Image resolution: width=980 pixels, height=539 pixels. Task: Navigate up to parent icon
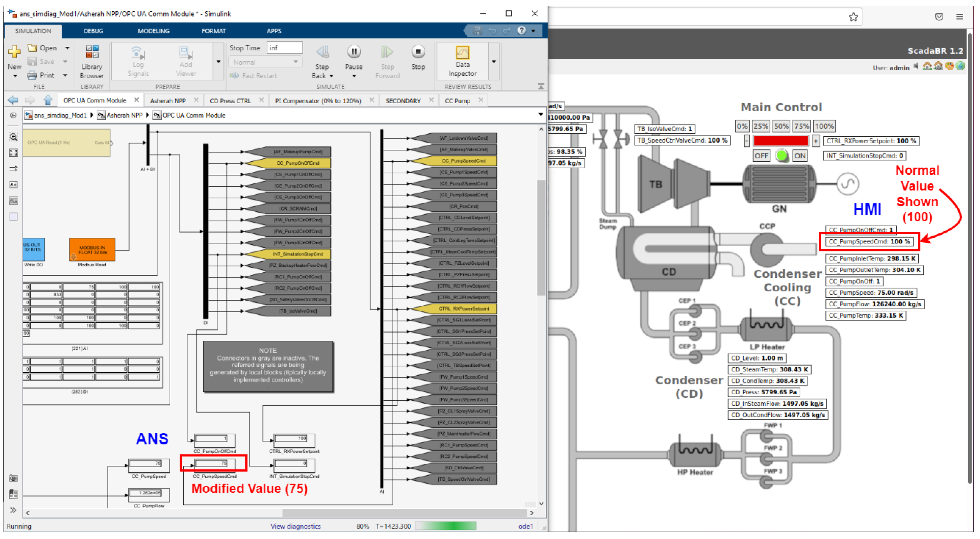(x=47, y=100)
